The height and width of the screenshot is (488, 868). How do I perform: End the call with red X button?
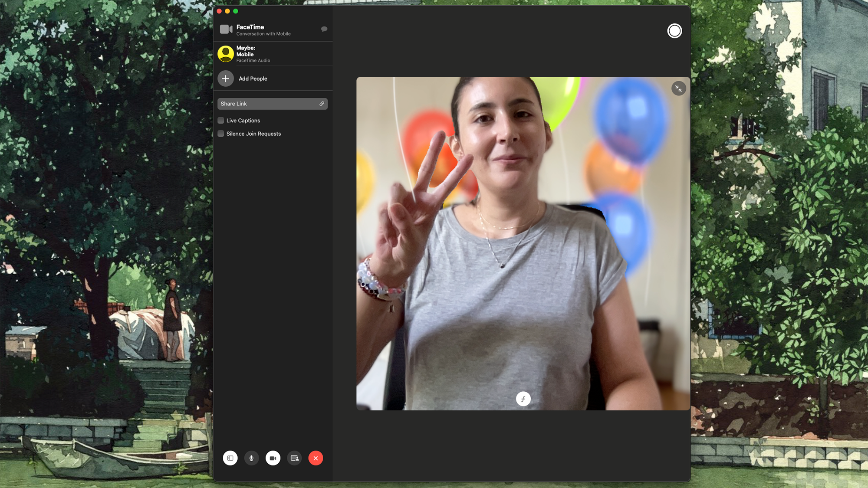click(x=316, y=458)
